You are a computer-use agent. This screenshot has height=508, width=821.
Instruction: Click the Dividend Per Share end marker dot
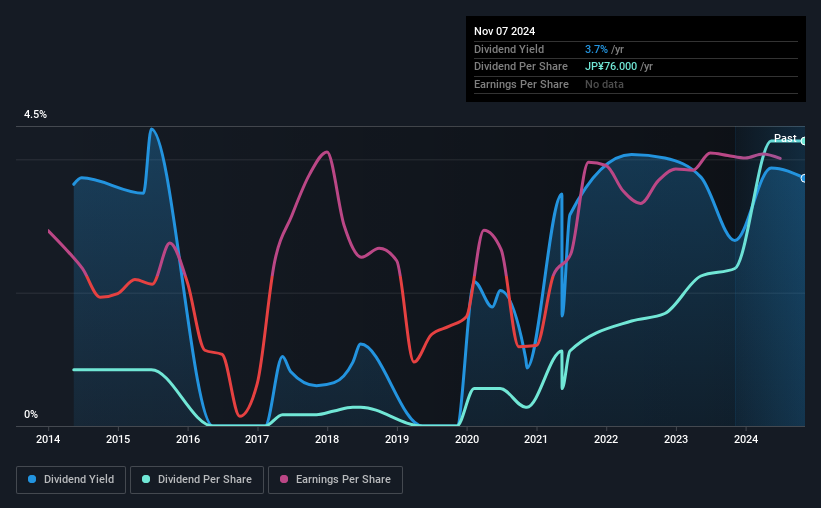[x=804, y=141]
